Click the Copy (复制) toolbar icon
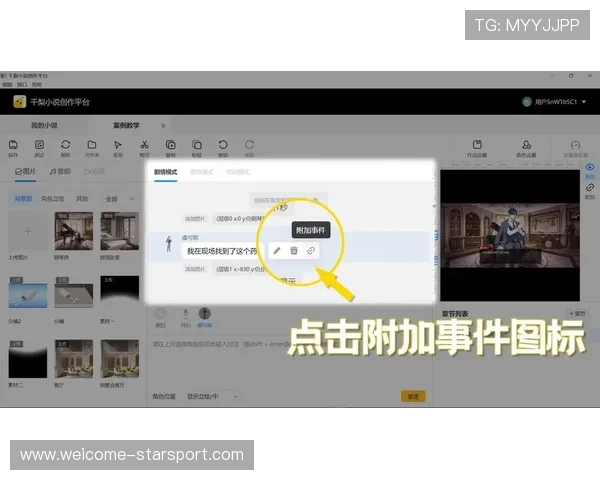 coord(171,145)
